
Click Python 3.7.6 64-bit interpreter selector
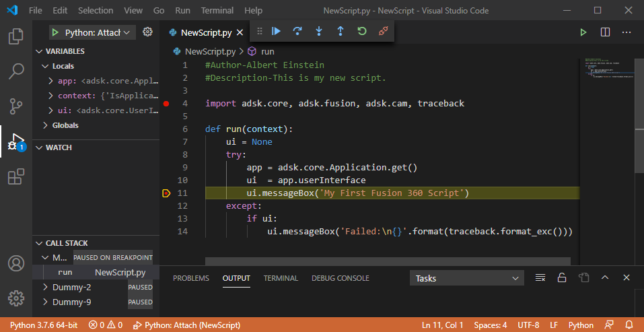tap(44, 325)
